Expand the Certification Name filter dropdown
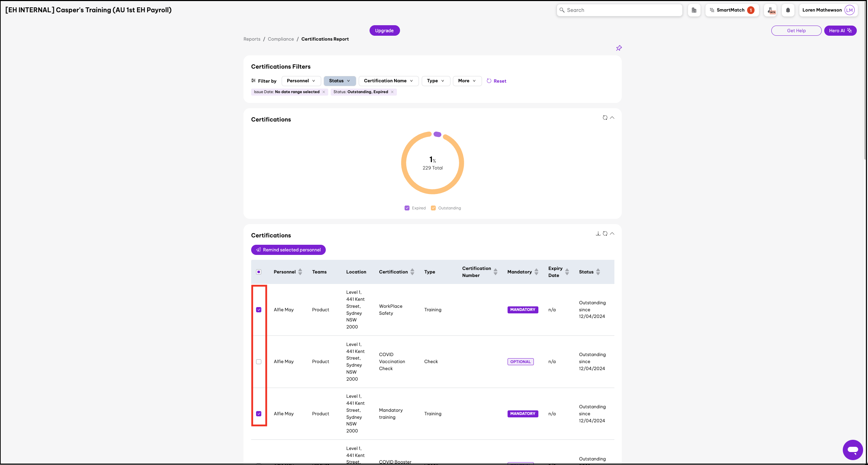This screenshot has height=465, width=868. (x=388, y=81)
